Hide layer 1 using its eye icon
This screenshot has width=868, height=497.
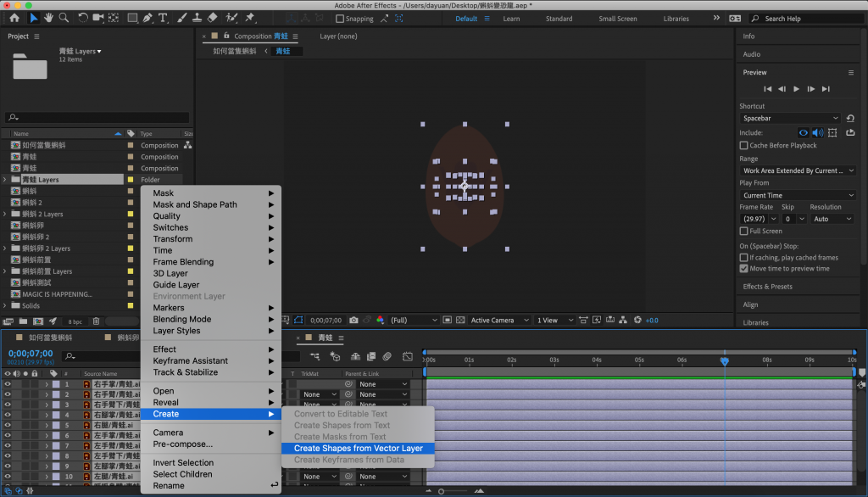click(8, 384)
